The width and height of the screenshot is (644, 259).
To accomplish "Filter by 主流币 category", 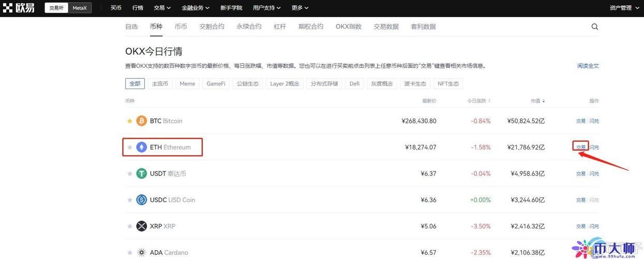I will click(x=160, y=83).
